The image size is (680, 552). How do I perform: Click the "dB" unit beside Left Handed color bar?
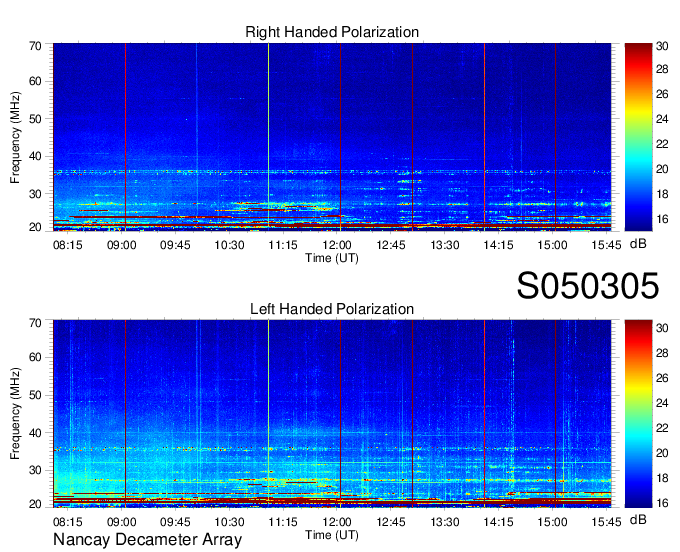(638, 519)
